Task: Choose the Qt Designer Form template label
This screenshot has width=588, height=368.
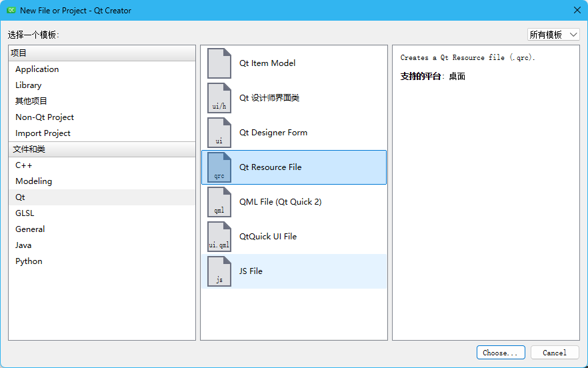Action: click(x=273, y=133)
